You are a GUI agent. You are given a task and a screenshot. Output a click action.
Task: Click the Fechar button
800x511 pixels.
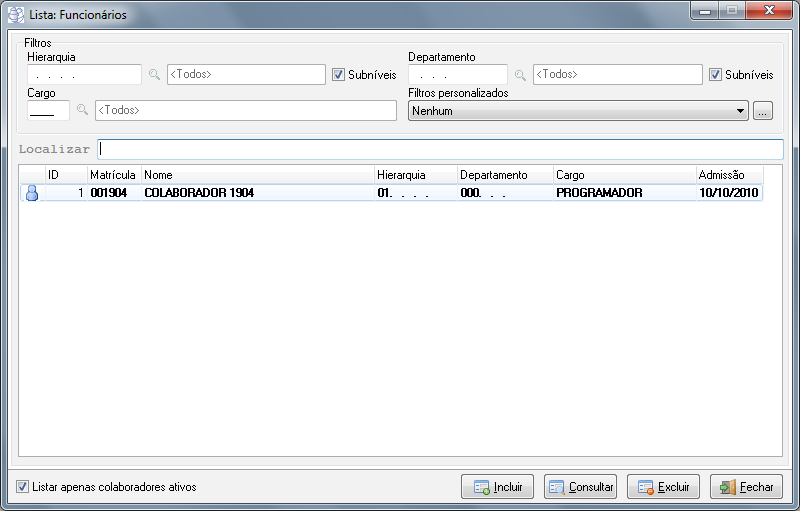click(746, 487)
